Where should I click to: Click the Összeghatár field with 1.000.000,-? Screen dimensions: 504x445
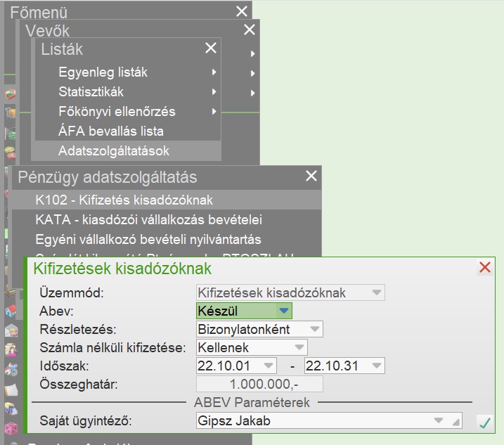[259, 385]
